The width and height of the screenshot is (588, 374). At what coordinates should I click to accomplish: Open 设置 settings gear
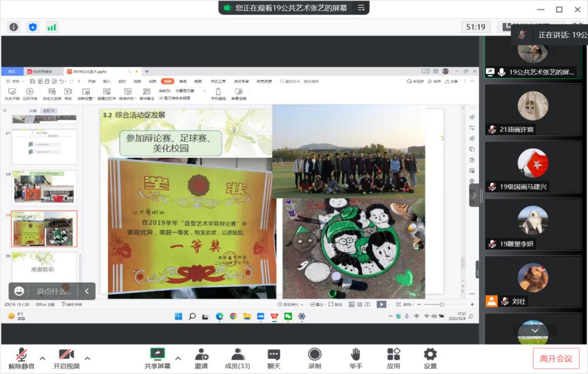coord(430,358)
